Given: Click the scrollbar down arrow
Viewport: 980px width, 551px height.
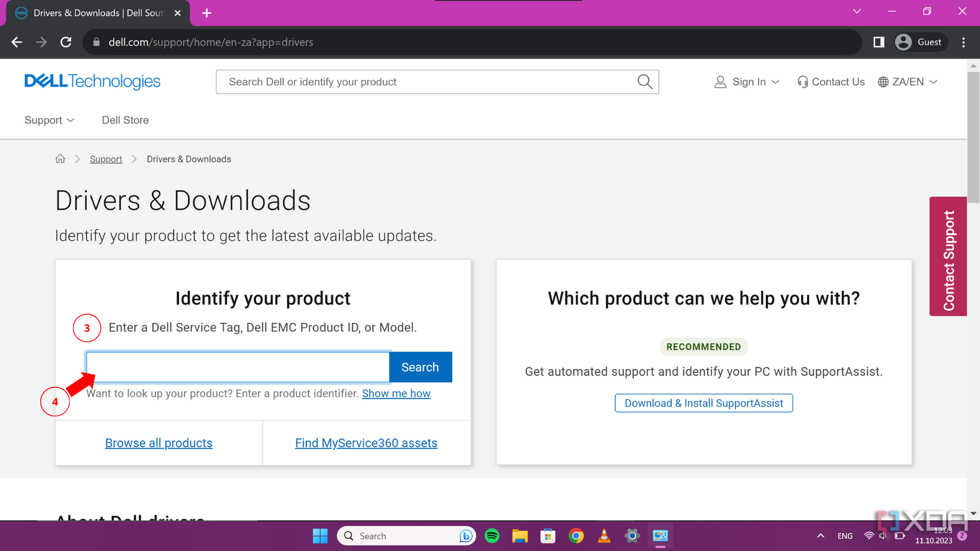Looking at the screenshot, I should tap(973, 513).
